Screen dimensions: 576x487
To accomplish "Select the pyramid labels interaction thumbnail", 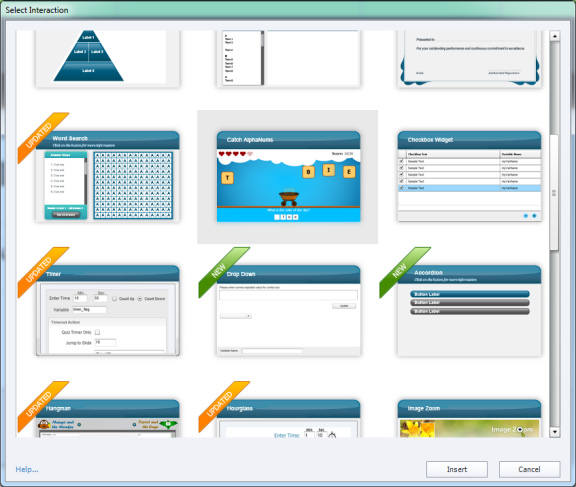I will click(107, 59).
